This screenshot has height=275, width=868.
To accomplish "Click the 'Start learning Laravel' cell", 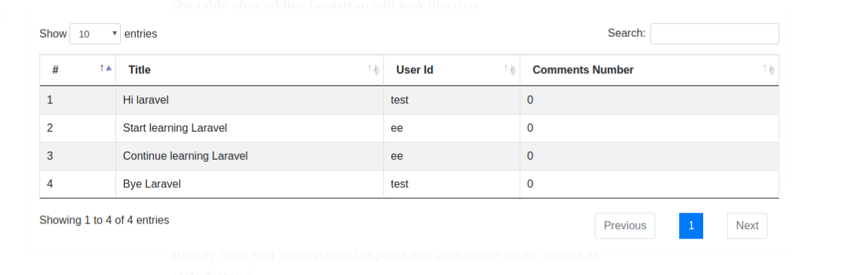I will (174, 128).
